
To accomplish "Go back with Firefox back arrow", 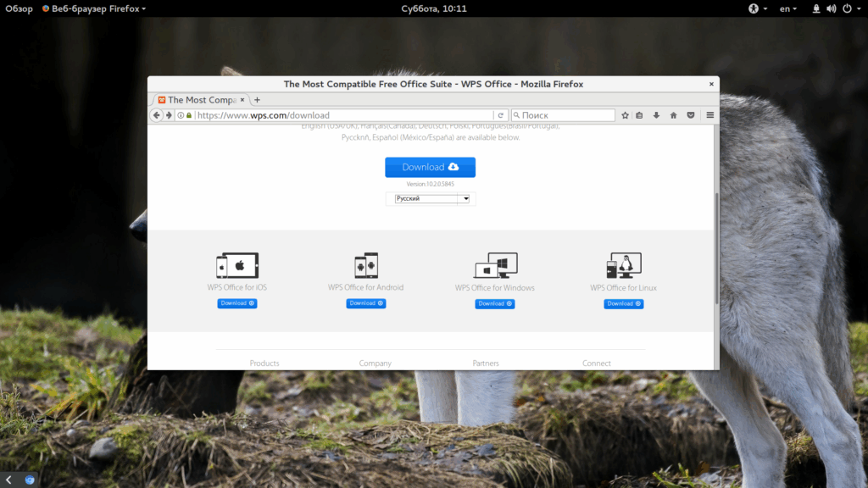I will (x=157, y=115).
